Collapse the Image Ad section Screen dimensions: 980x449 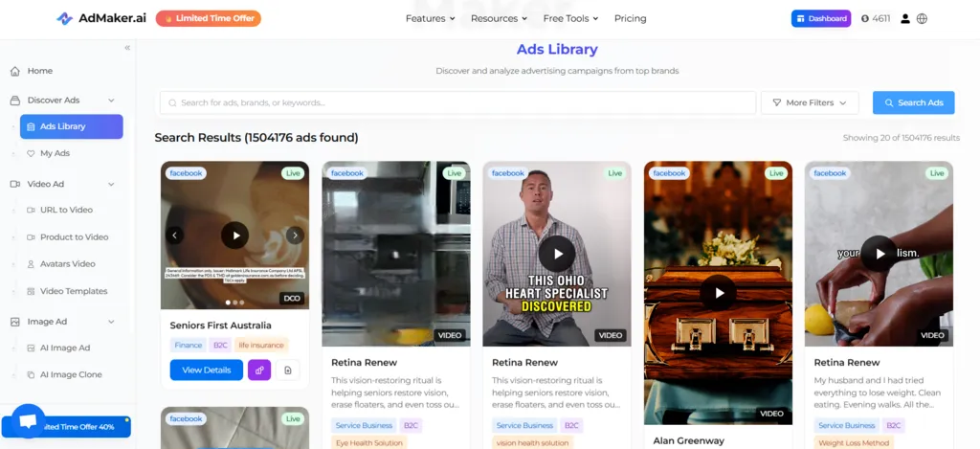coord(111,322)
